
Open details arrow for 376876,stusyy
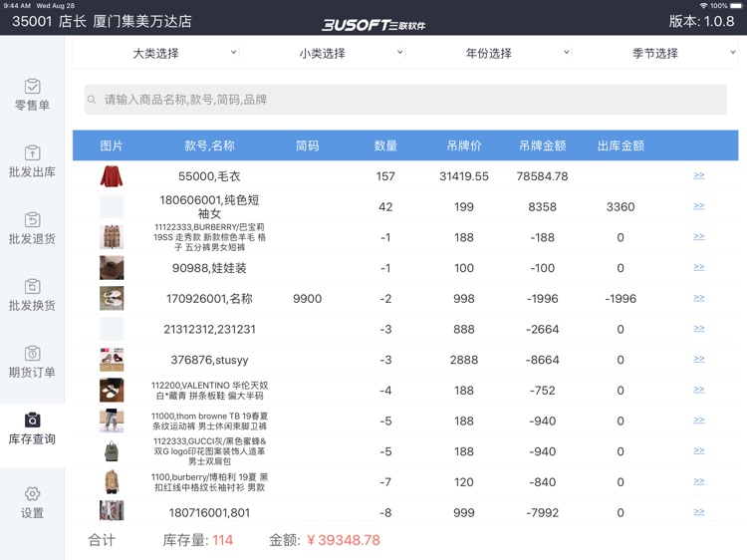(x=699, y=359)
